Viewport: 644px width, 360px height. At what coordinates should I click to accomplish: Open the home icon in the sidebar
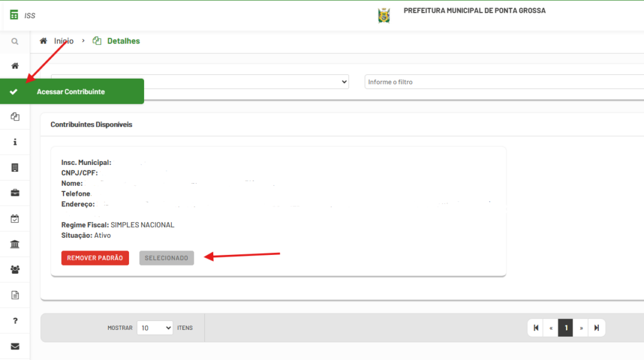pyautogui.click(x=15, y=66)
